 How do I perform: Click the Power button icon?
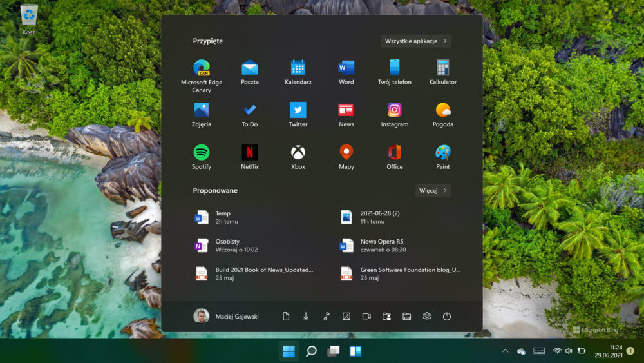click(x=447, y=316)
